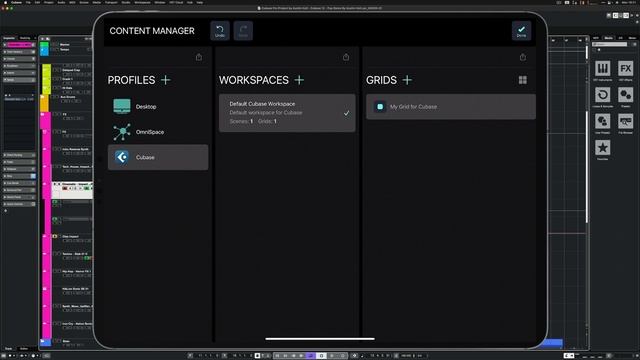Open the Studio menu
640x360 pixels.
[126, 2]
